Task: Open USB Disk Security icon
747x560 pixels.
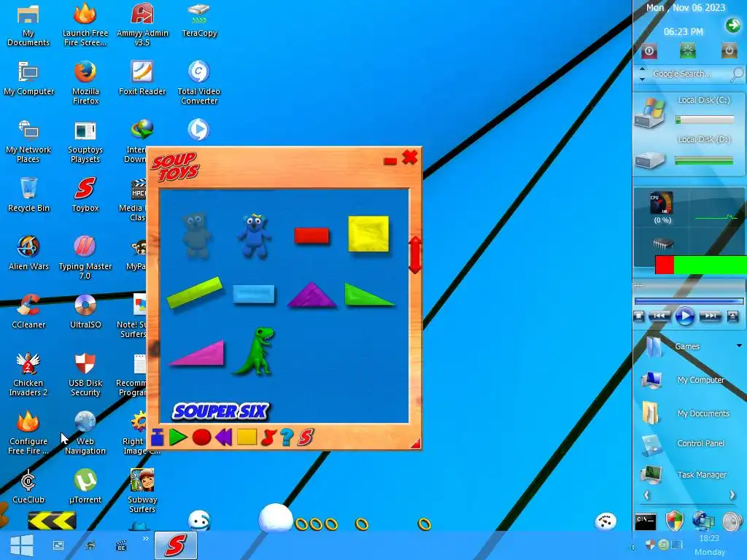Action: tap(85, 374)
